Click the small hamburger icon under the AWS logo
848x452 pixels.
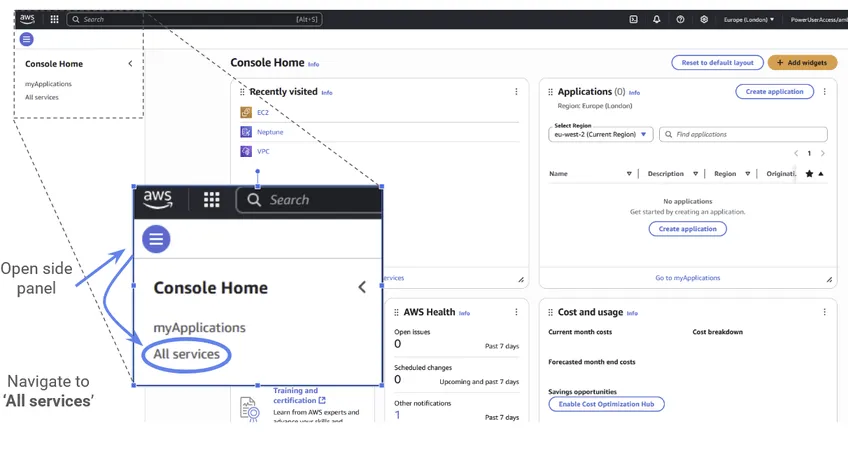[x=26, y=39]
